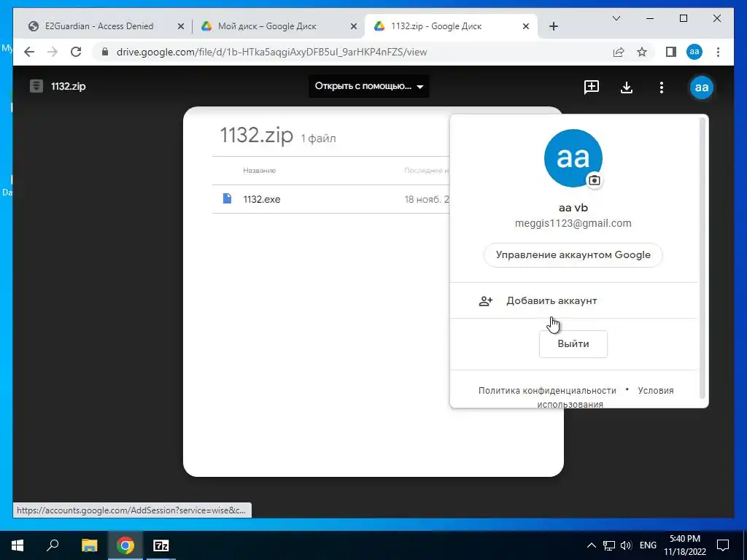The height and width of the screenshot is (560, 747).
Task: Click the account popup scrollbar
Action: click(x=702, y=257)
